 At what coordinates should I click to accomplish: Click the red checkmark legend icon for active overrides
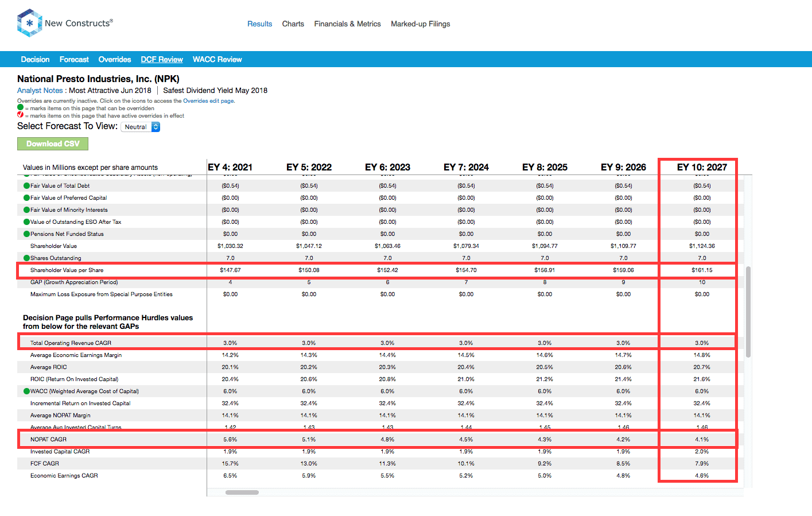tap(21, 115)
